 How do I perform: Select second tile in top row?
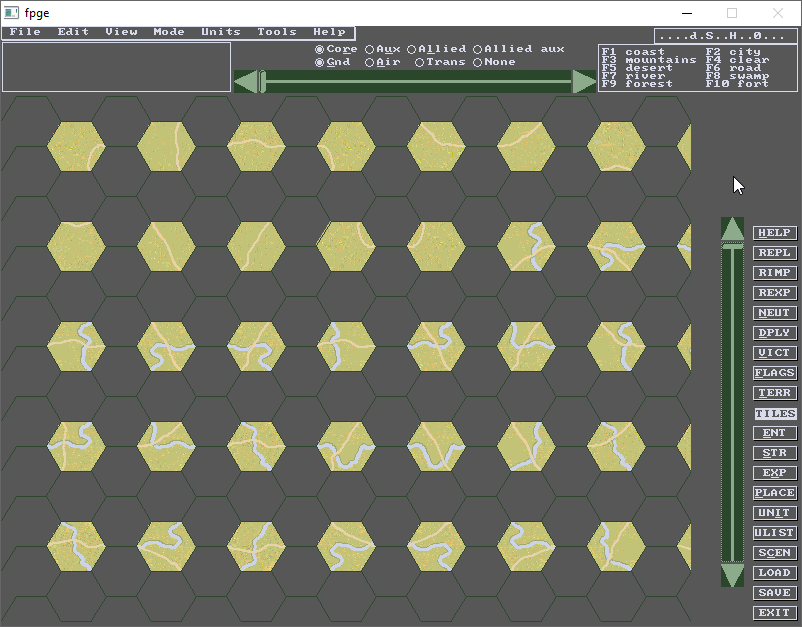[x=166, y=146]
